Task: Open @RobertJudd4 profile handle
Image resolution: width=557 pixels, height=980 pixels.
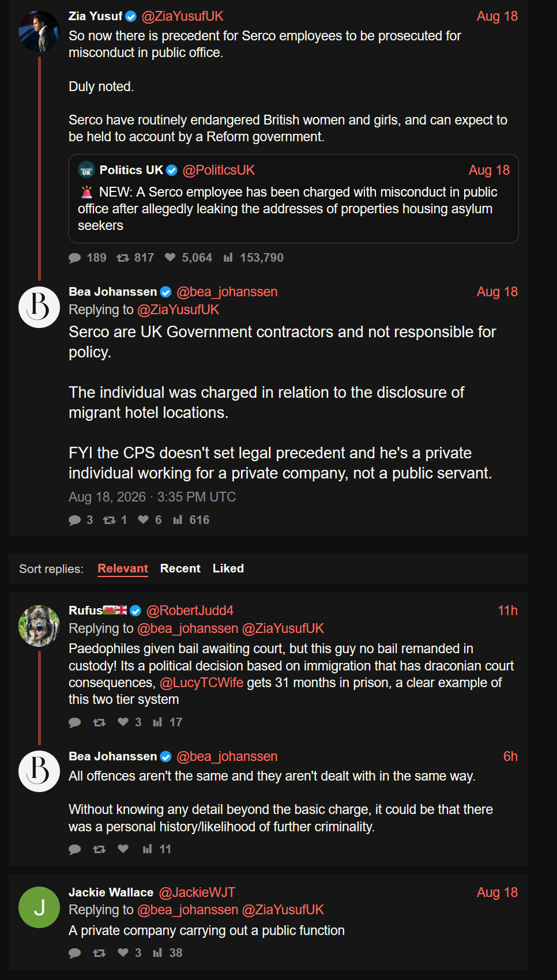Action: click(190, 610)
